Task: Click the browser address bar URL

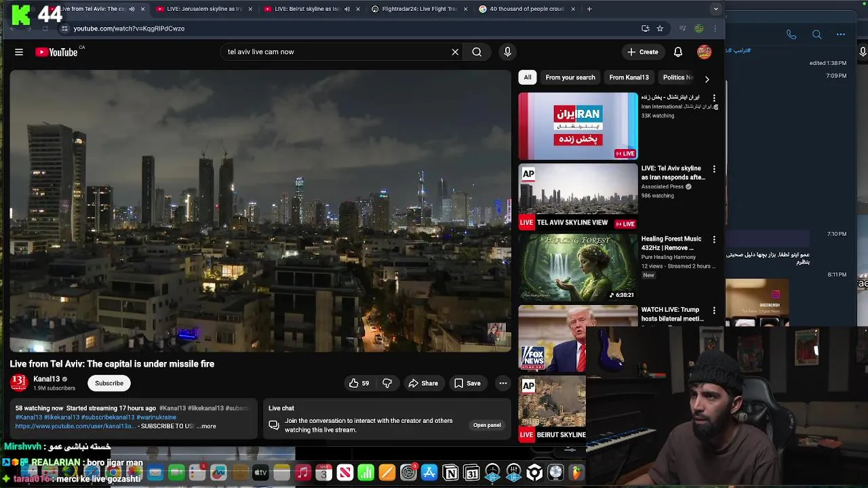Action: tap(129, 28)
